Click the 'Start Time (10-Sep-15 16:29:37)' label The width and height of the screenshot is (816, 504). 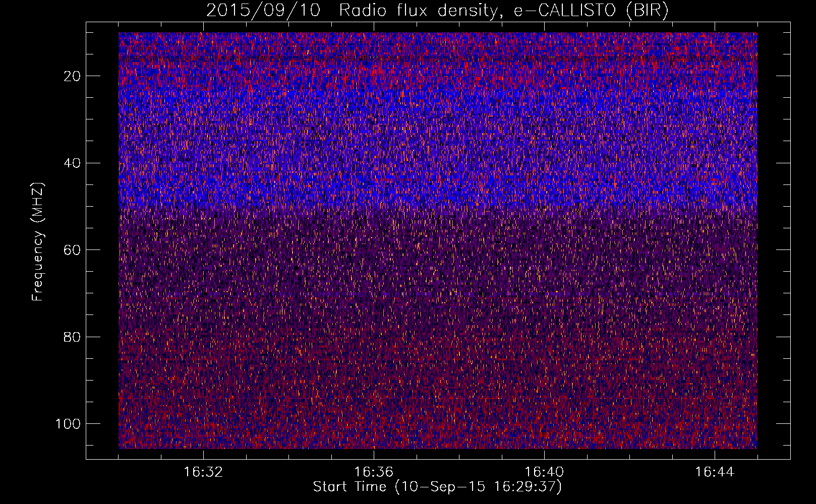pos(437,487)
